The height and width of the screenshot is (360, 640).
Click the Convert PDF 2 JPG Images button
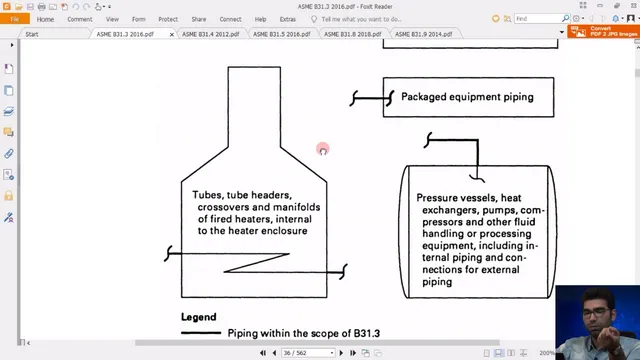point(603,31)
